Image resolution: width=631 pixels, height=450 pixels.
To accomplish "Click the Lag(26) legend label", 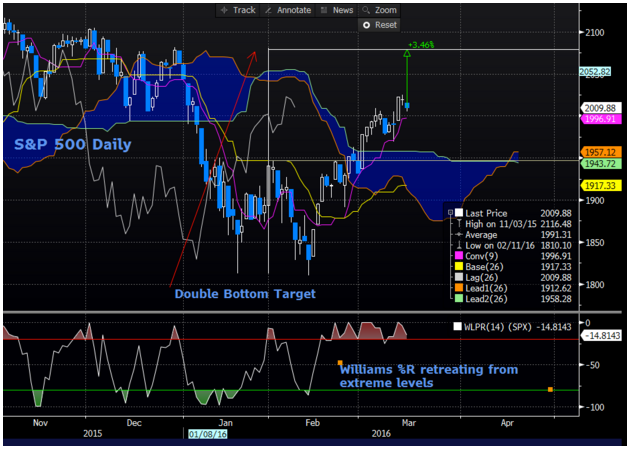I will click(481, 277).
